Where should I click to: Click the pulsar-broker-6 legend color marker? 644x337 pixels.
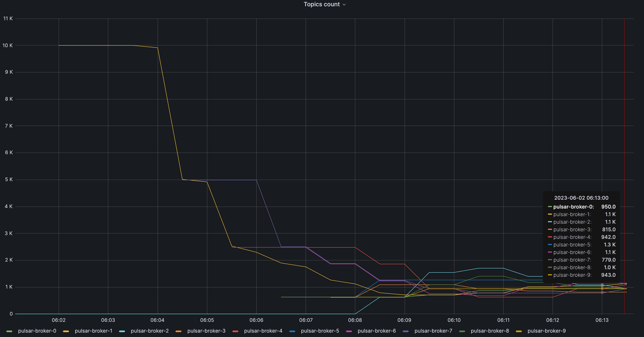[349, 331]
